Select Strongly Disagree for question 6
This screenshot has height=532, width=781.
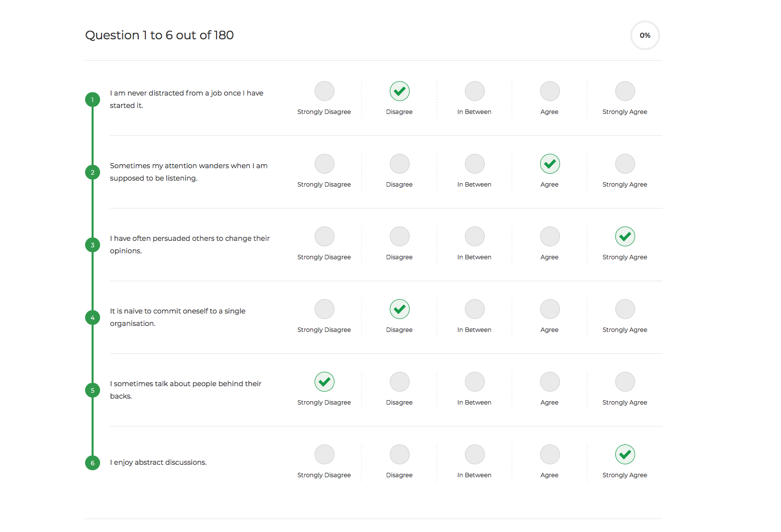(x=324, y=455)
